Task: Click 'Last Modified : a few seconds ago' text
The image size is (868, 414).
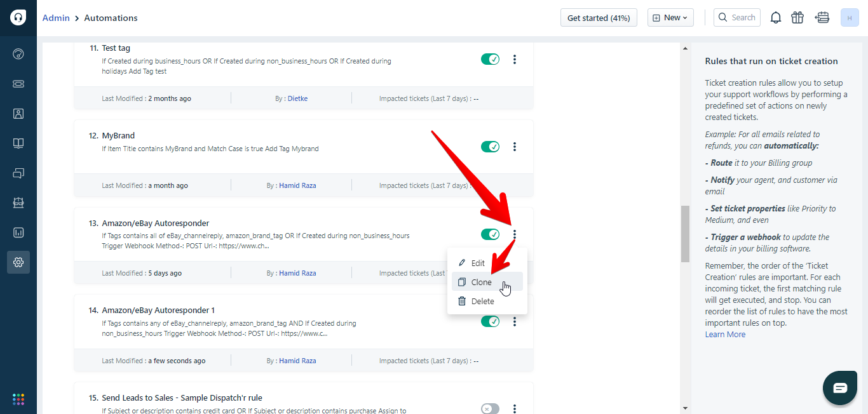Action: click(154, 361)
